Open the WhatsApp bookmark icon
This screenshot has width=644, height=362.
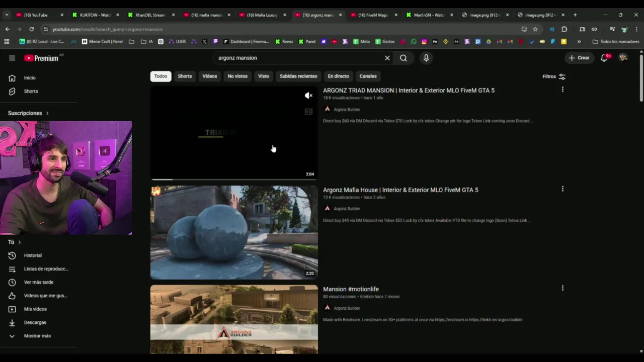[x=414, y=42]
